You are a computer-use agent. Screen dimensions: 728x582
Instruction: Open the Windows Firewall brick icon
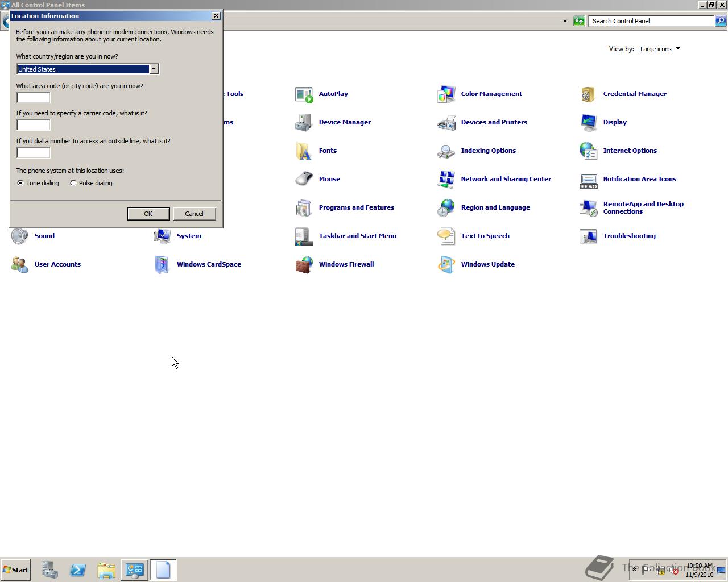point(304,265)
